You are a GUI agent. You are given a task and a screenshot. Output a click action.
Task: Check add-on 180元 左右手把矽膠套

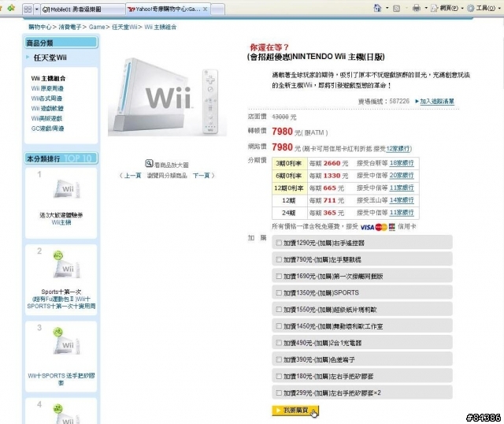(x=279, y=376)
